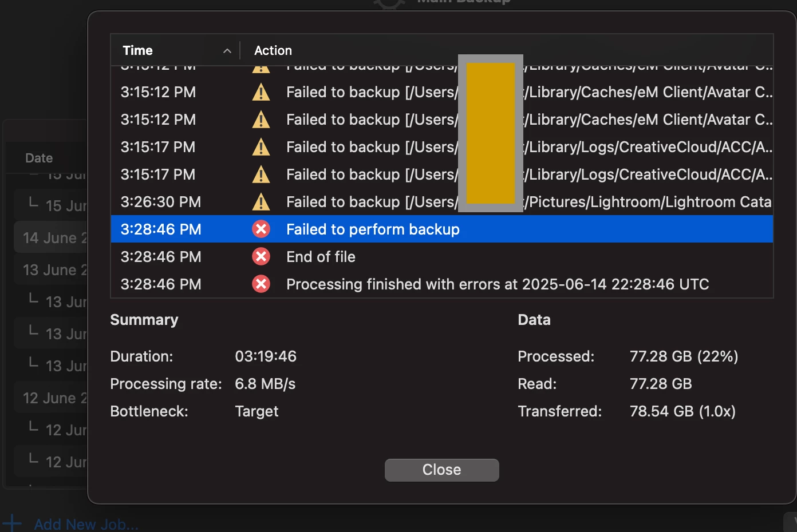Click the error icon on Processing finished with errors row
Viewport: 797px width, 532px height.
coord(261,284)
